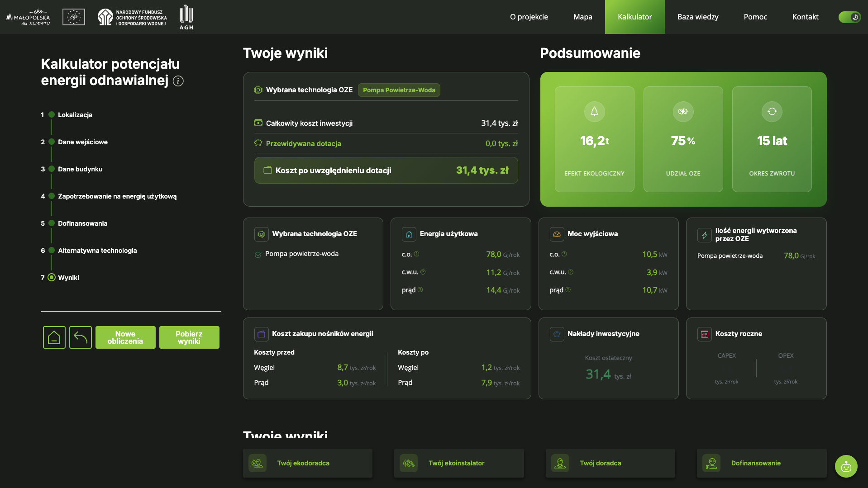Select the Kalkulator tab
The image size is (868, 488).
(x=634, y=17)
